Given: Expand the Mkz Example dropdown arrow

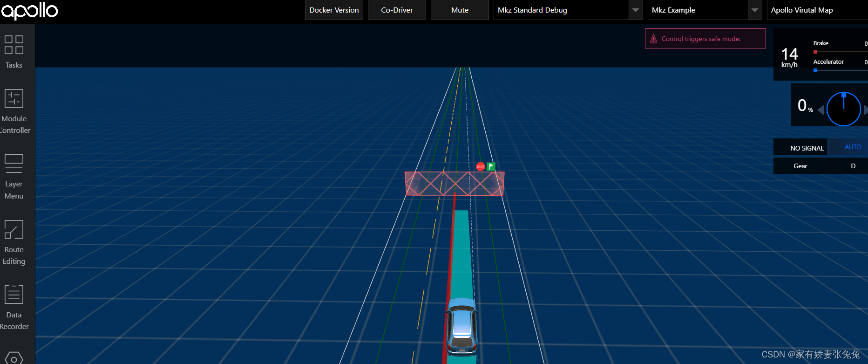Looking at the screenshot, I should (755, 10).
